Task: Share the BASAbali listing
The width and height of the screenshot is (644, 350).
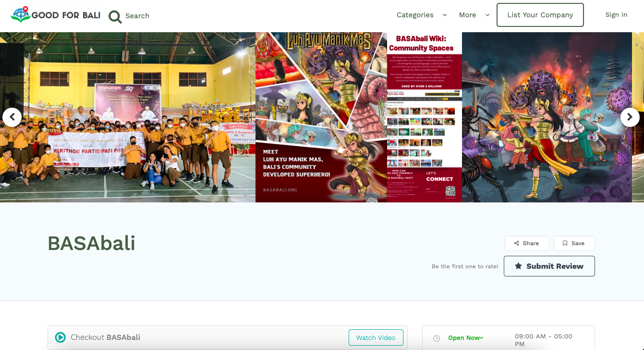Action: point(527,243)
